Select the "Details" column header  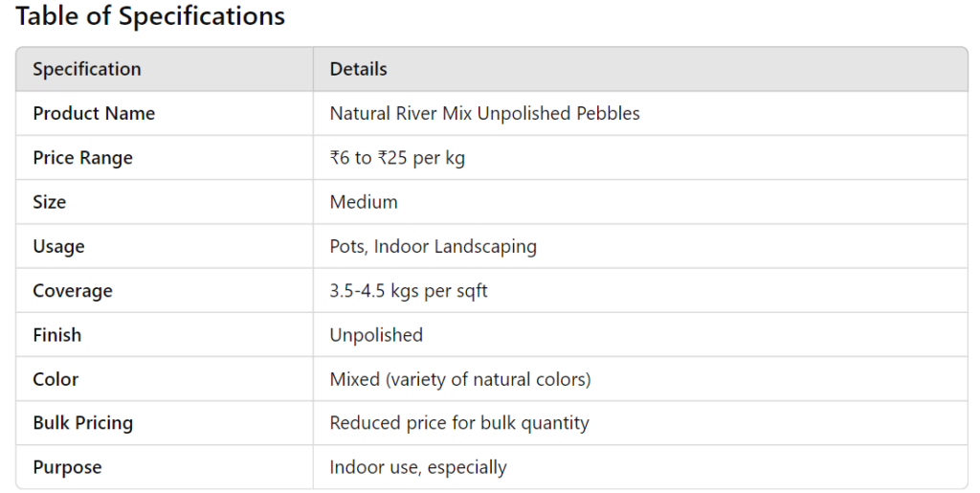[x=358, y=69]
